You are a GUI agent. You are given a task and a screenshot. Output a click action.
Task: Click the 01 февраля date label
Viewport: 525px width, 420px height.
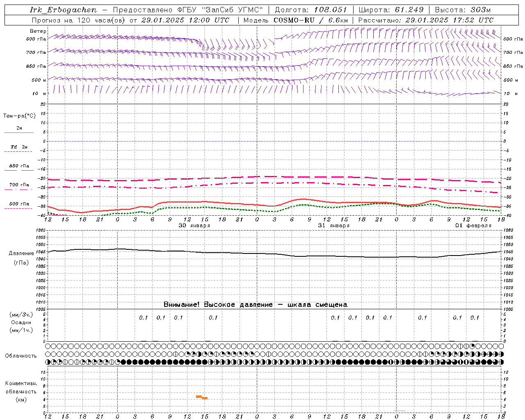click(473, 226)
